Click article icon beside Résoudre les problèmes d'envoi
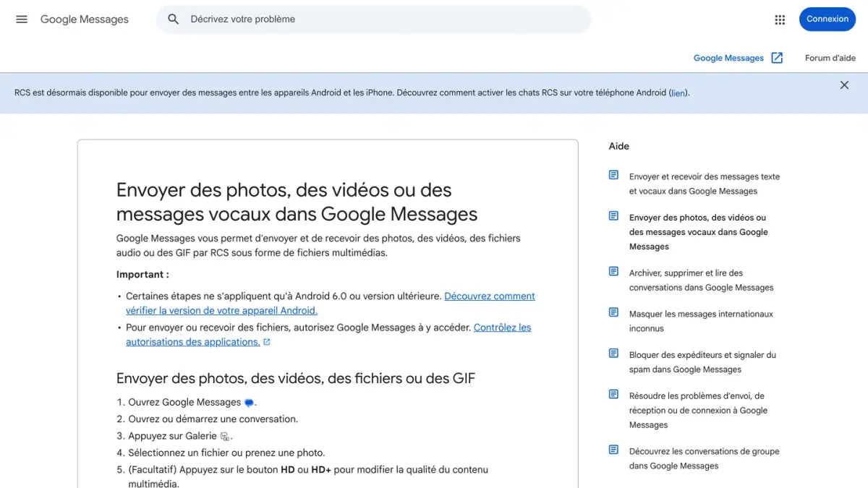This screenshot has height=488, width=868. (613, 395)
